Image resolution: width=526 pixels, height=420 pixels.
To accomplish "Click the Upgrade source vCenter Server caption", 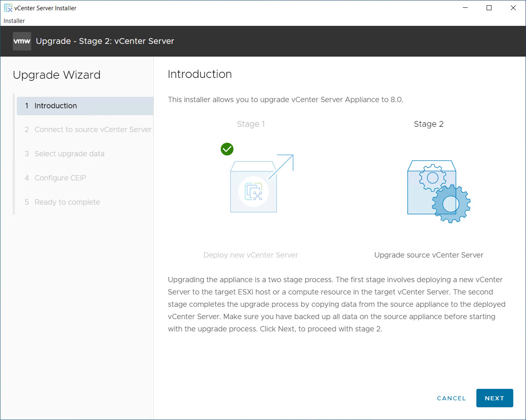I will (x=429, y=255).
